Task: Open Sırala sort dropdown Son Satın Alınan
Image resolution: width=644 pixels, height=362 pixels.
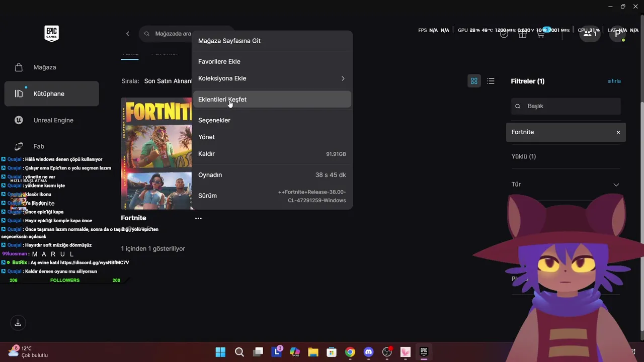Action: coord(168,81)
